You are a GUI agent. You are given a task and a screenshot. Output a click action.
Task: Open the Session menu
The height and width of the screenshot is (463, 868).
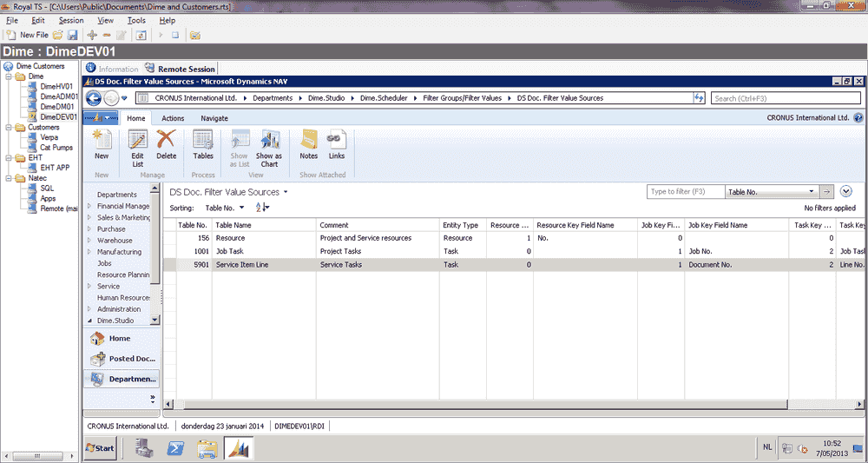tap(71, 21)
